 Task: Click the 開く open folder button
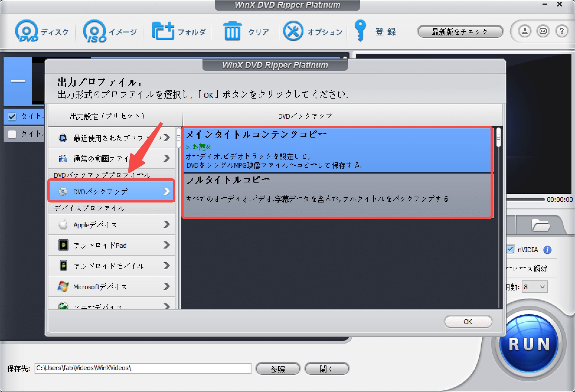coord(327,369)
